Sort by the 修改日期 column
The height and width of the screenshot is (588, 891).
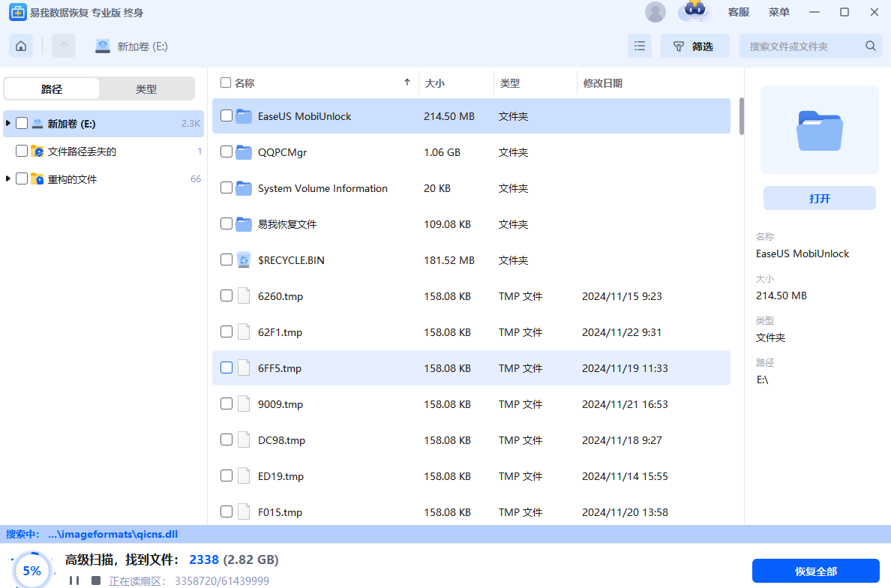pyautogui.click(x=603, y=83)
